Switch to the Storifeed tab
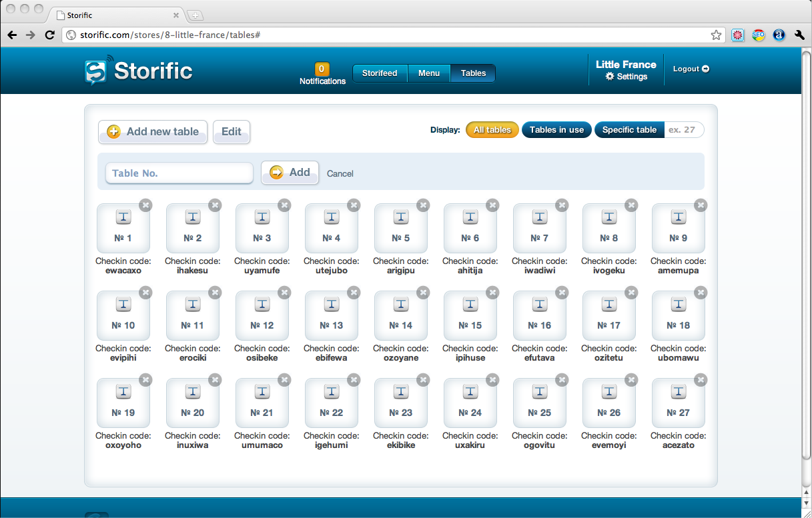This screenshot has height=518, width=812. 380,73
